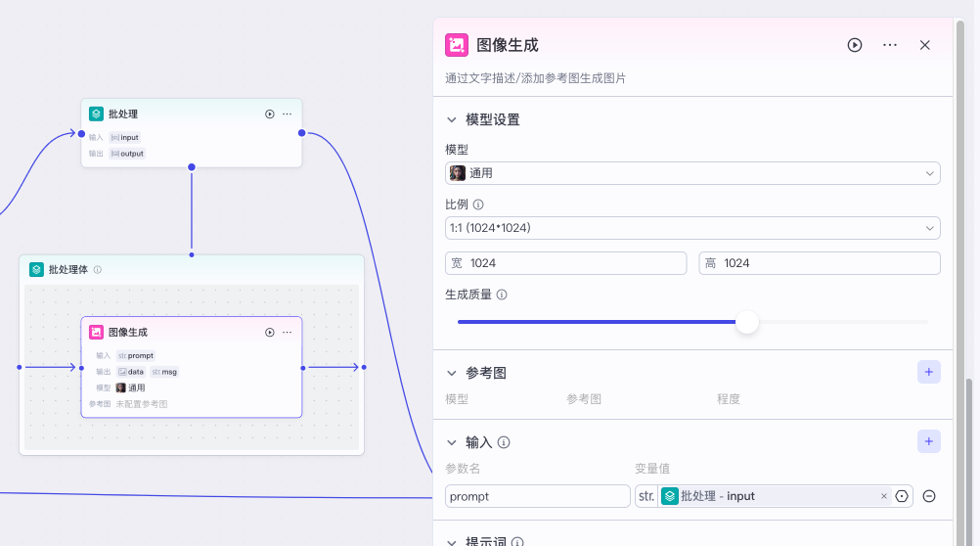Click the prompt parameter name field
This screenshot has height=546, width=980.
point(537,496)
